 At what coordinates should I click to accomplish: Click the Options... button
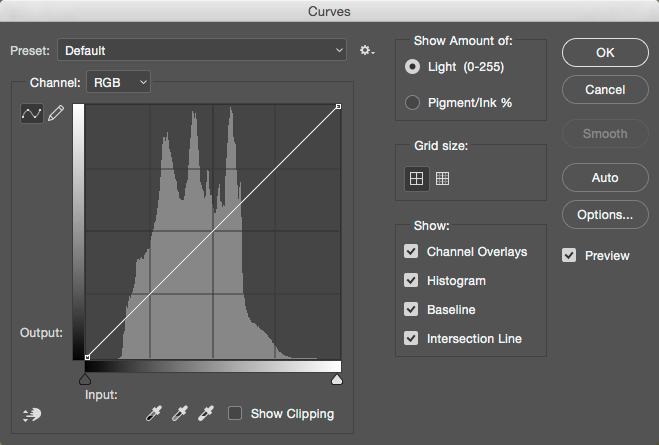(x=604, y=214)
